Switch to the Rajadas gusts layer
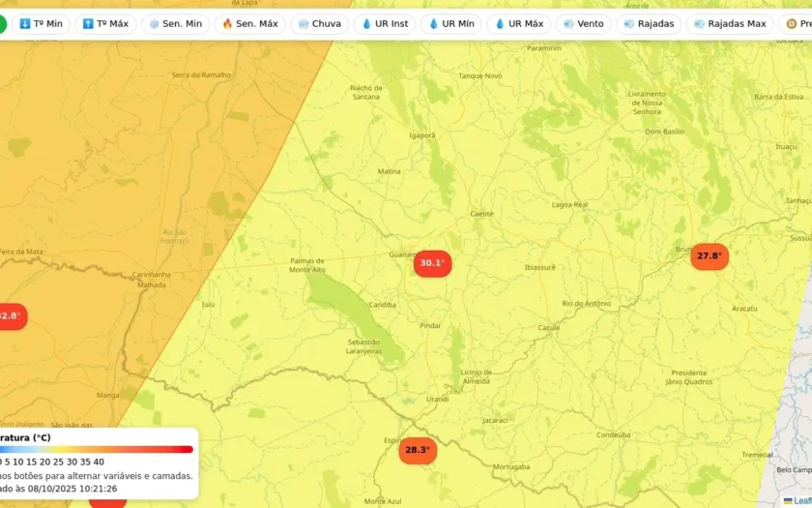 [649, 24]
